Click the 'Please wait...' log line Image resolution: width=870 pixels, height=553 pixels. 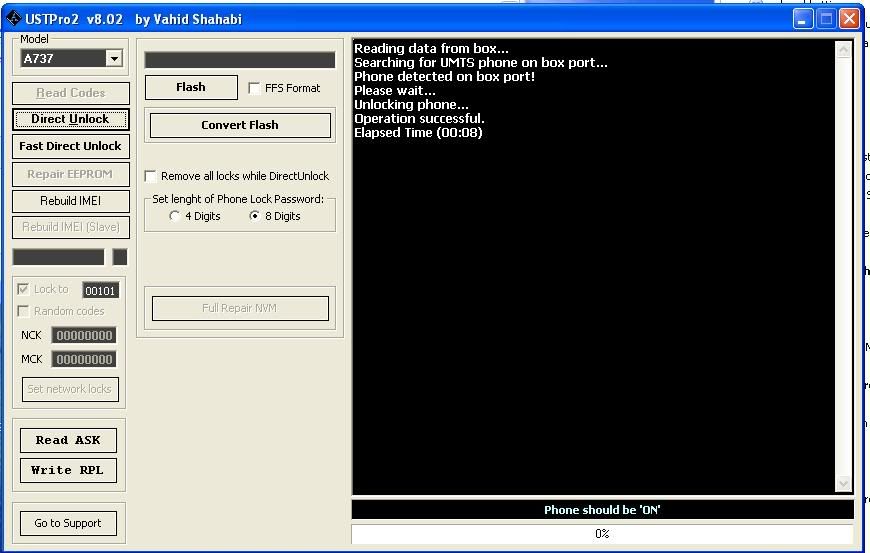tap(395, 90)
